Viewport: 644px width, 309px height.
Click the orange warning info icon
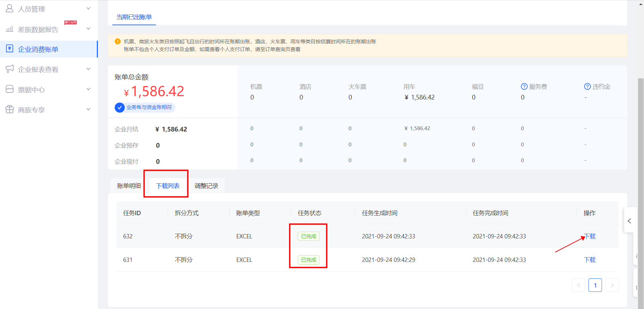point(118,41)
